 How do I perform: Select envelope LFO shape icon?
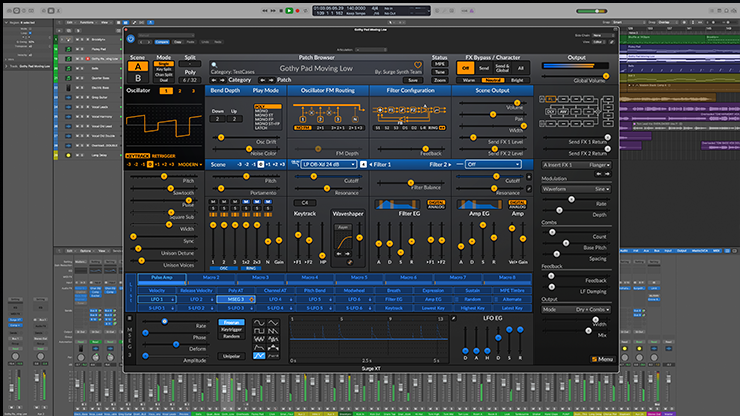pos(259,348)
